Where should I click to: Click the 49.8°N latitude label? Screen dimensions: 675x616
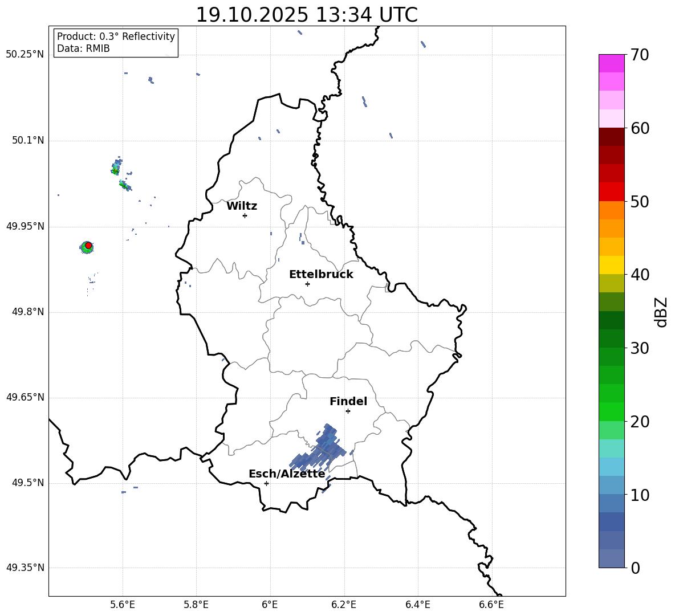[28, 312]
